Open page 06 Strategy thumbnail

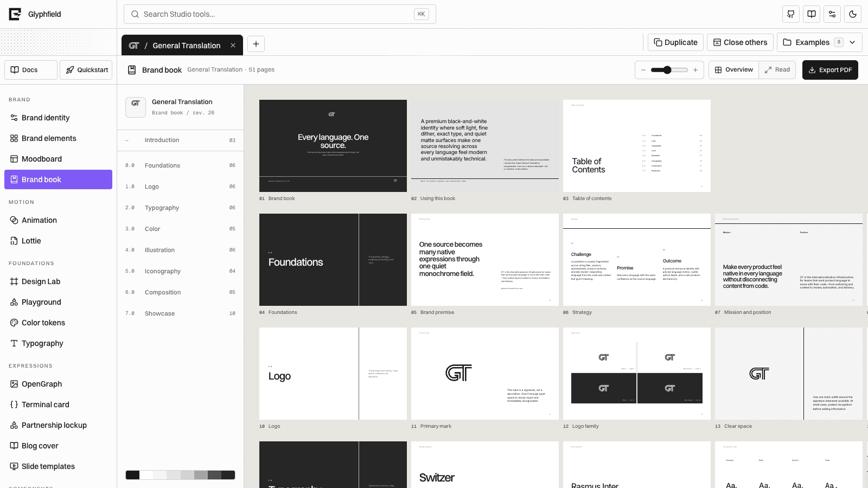(x=637, y=260)
